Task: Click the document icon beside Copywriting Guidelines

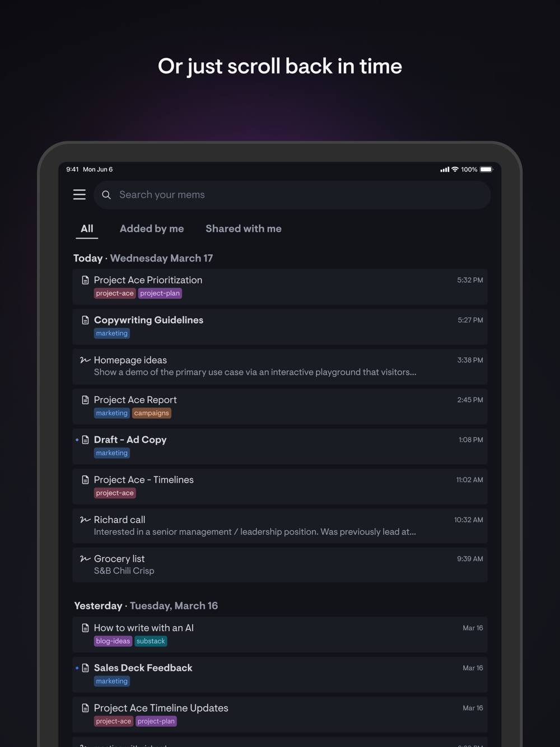Action: (85, 320)
